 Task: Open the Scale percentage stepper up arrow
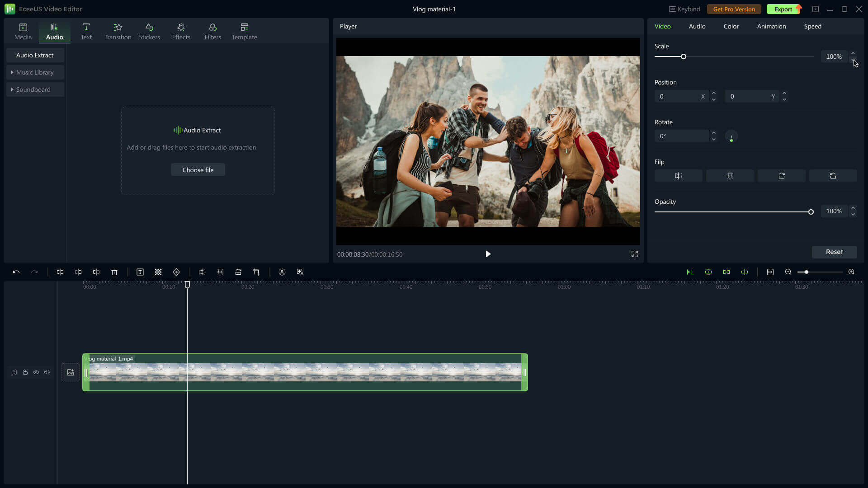pos(854,53)
